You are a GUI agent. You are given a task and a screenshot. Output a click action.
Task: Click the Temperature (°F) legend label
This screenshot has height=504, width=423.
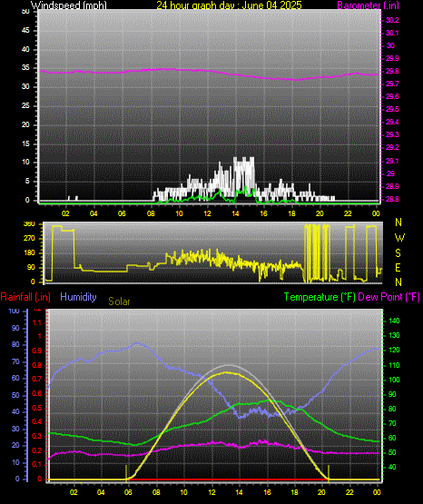coord(320,297)
